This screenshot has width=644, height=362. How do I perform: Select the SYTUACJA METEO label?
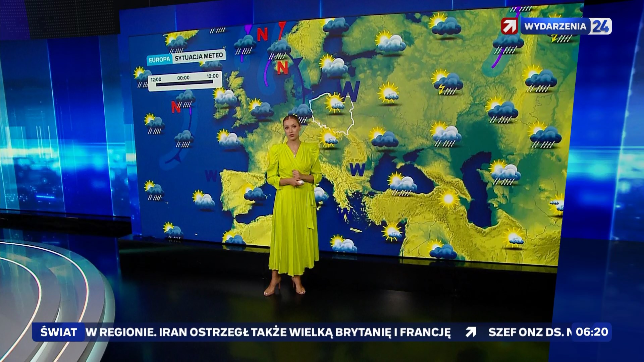199,56
